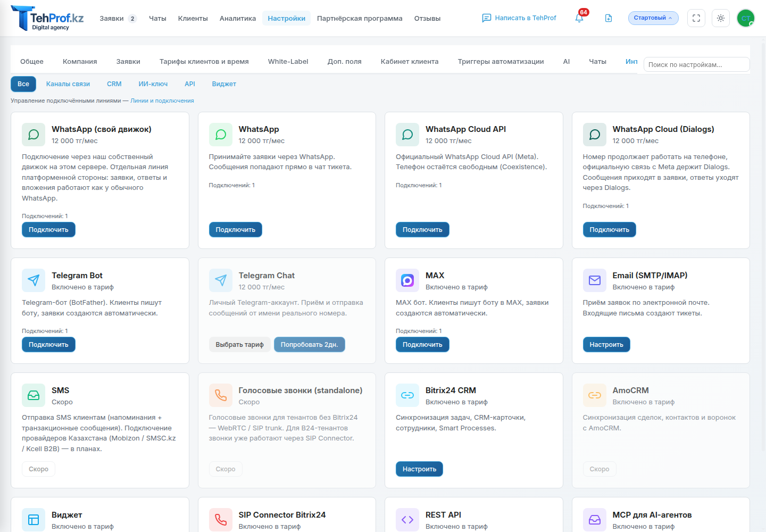This screenshot has width=766, height=532.
Task: Click the Поиск по настройкам search field
Action: tap(697, 64)
